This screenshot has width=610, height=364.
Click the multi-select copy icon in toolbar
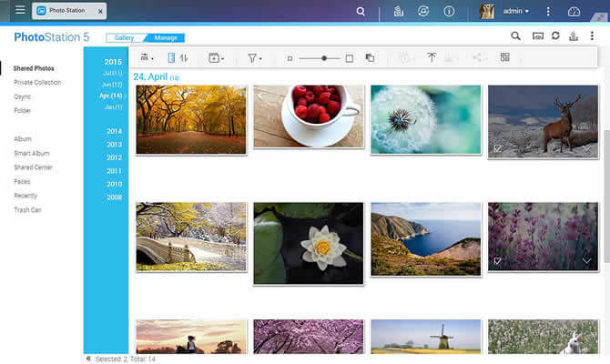(x=370, y=57)
